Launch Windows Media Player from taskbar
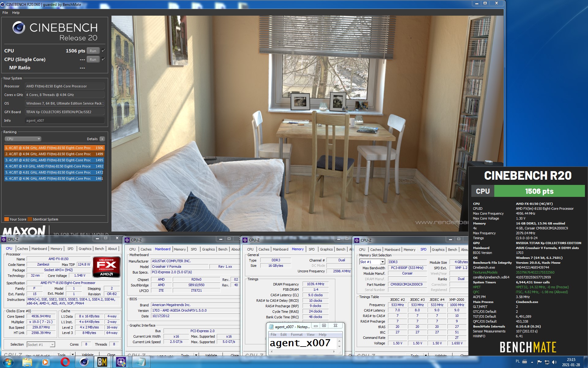Image resolution: width=588 pixels, height=368 pixels. point(46,362)
